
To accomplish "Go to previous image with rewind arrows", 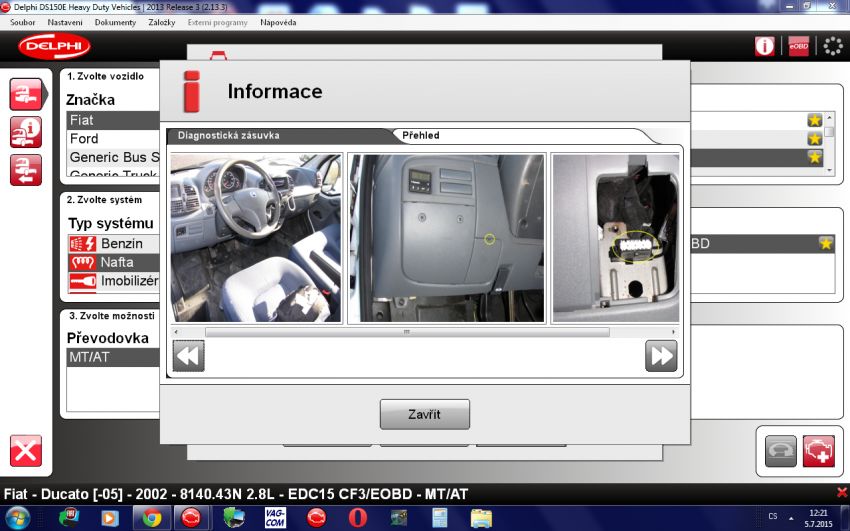I will click(x=189, y=355).
